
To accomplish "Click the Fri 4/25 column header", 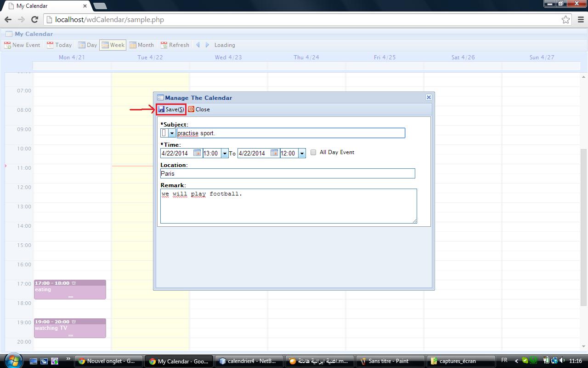I will pyautogui.click(x=384, y=57).
